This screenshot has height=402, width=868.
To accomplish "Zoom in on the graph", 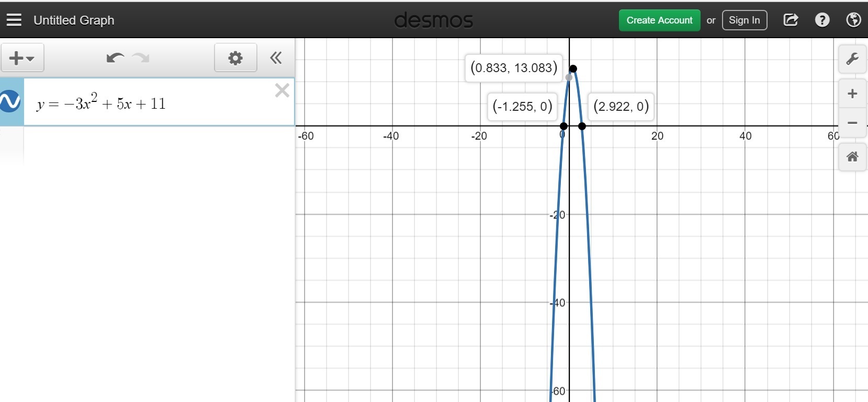I will (x=852, y=94).
